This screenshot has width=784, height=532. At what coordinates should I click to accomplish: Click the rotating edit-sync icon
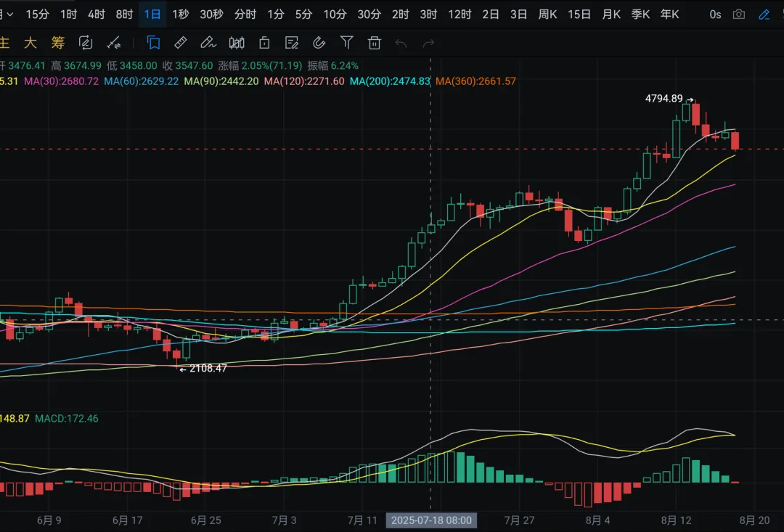coord(86,43)
